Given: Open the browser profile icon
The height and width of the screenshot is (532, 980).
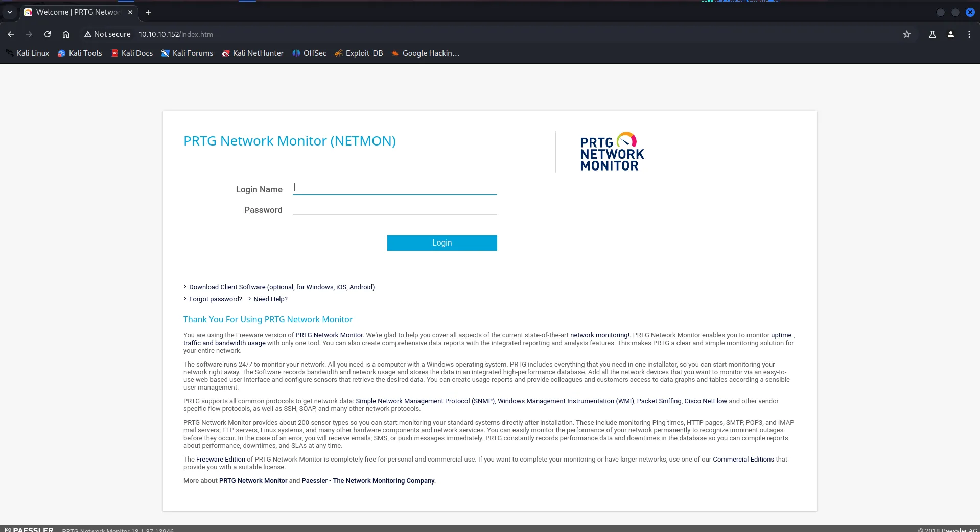Looking at the screenshot, I should click(951, 34).
